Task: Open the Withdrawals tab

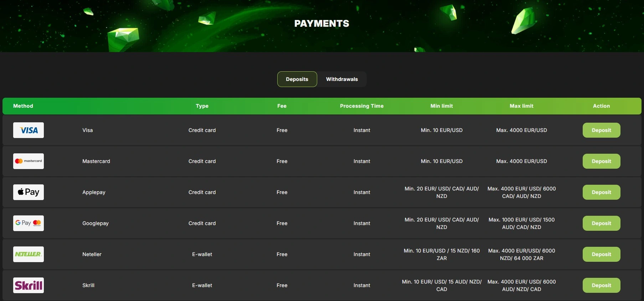Action: click(342, 79)
